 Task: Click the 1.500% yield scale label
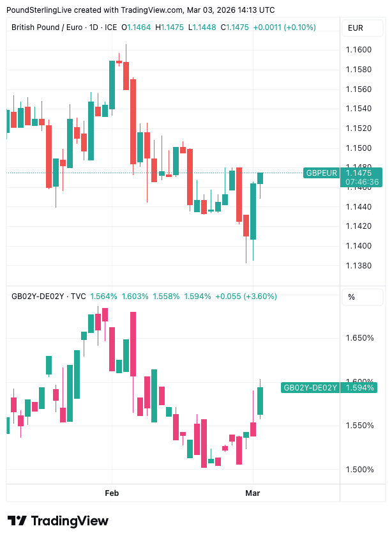359,470
